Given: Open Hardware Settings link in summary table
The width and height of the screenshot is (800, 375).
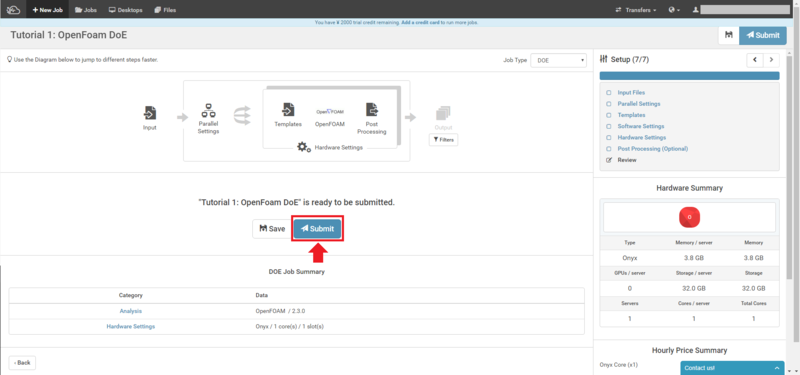Looking at the screenshot, I should 131,326.
